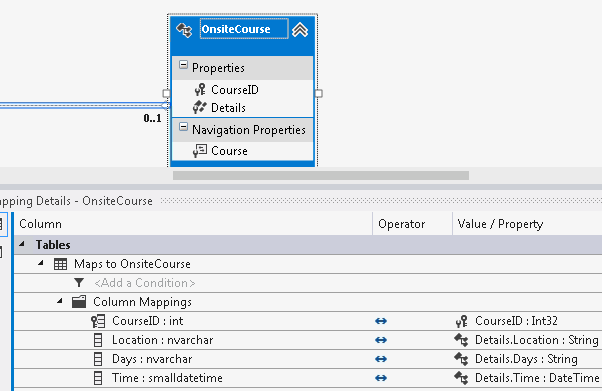Click the key icon beside CourseID : Int32
602x391 pixels.
click(461, 321)
